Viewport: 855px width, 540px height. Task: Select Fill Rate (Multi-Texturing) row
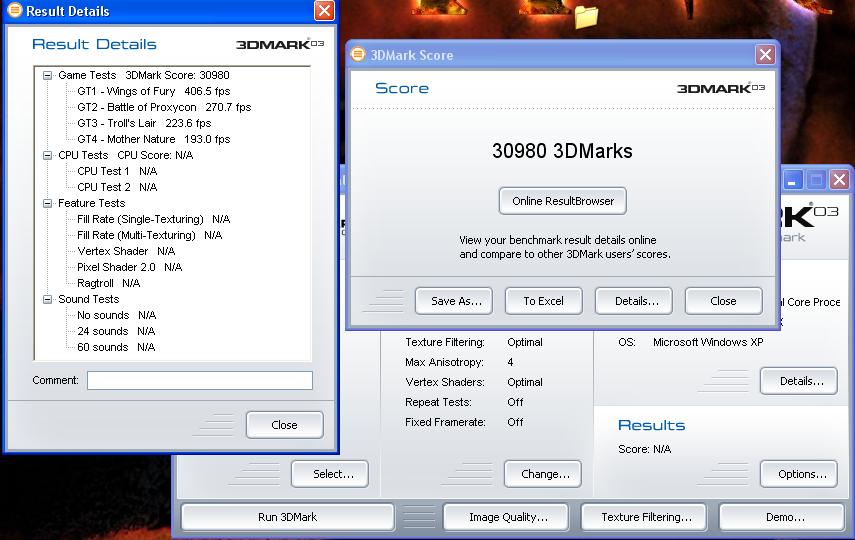click(x=149, y=235)
